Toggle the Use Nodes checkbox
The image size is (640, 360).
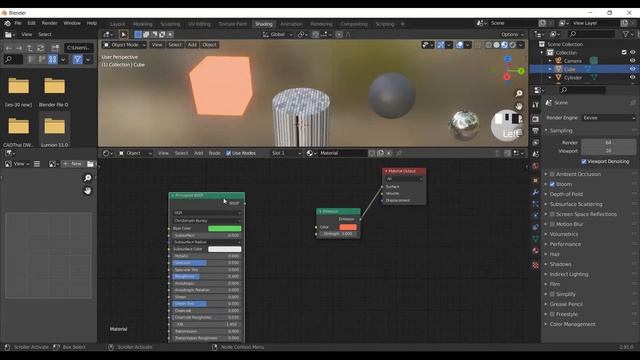228,153
